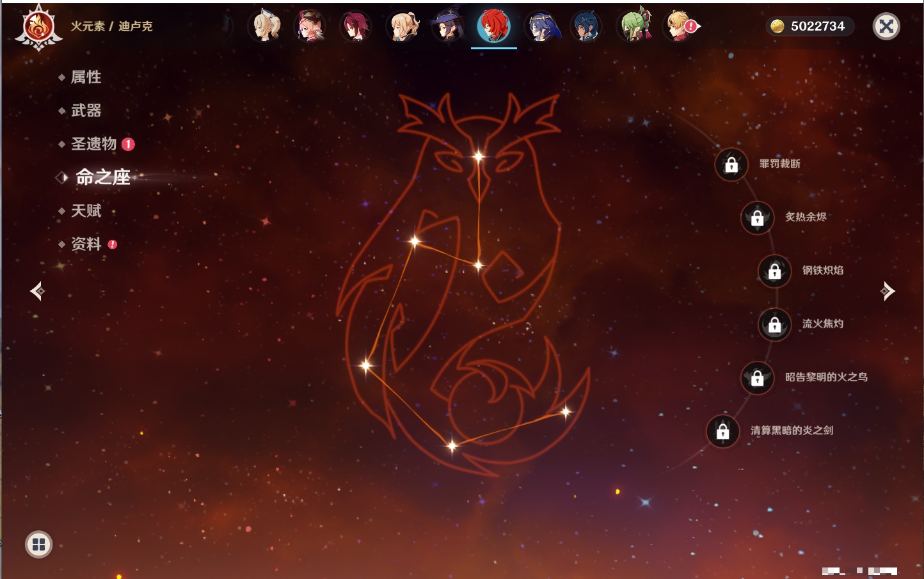Click the 昭告黎明的火之鸟 constellation label
The image size is (924, 579).
tap(827, 377)
